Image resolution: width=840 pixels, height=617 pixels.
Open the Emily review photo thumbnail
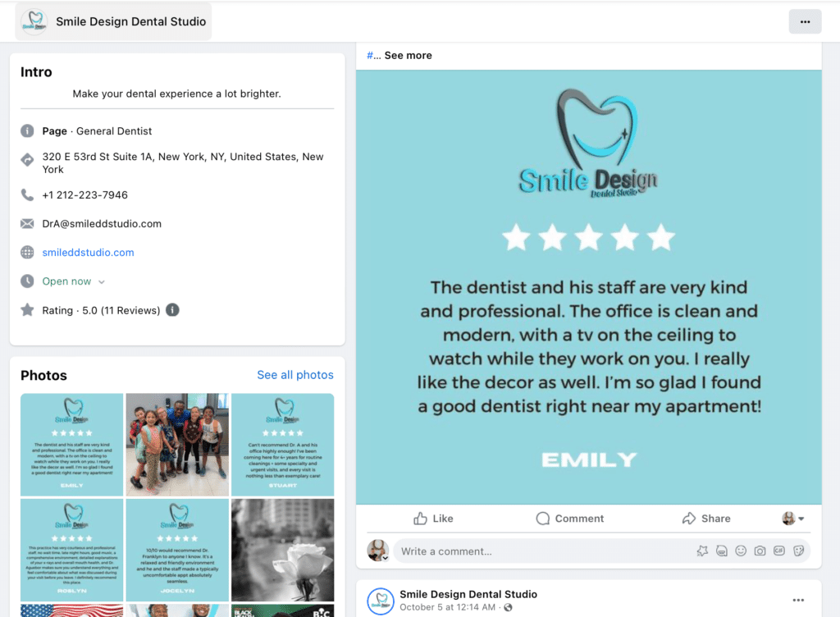[72, 445]
